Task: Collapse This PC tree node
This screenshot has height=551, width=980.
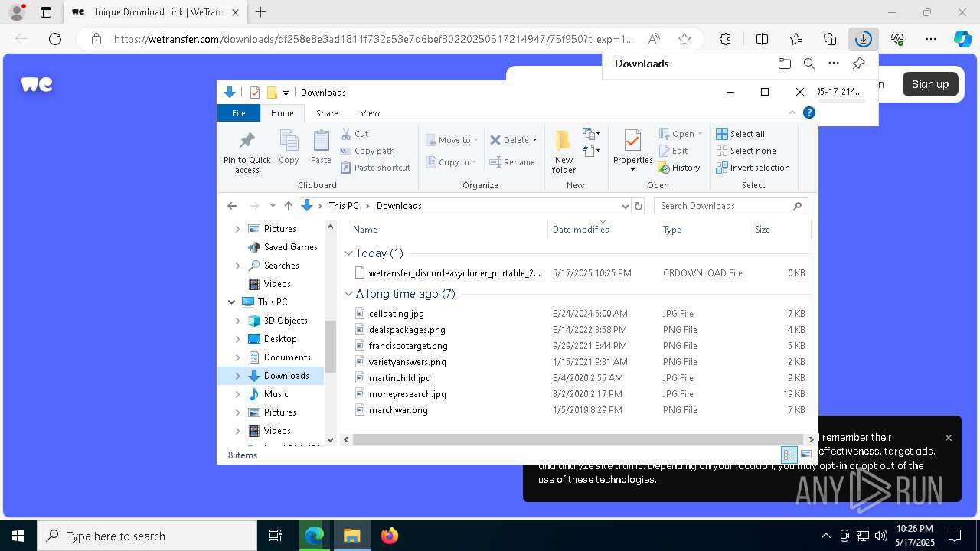Action: (232, 302)
